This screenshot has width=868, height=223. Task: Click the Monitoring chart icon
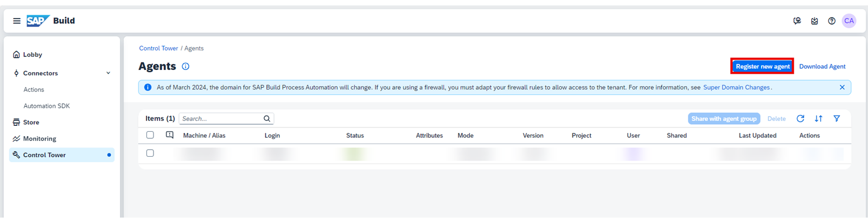16,138
